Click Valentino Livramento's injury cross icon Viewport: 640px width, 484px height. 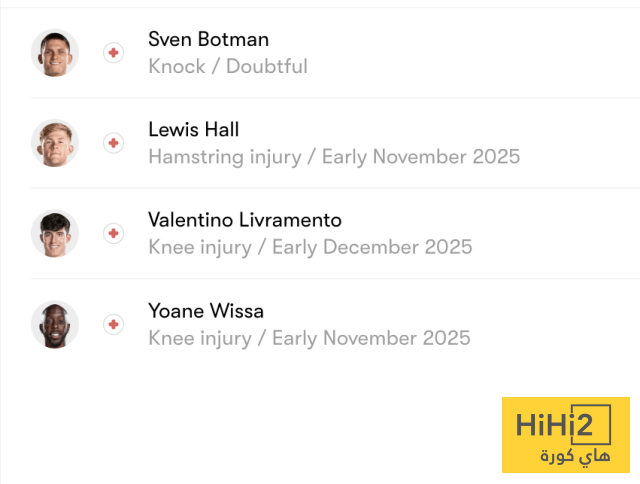[x=114, y=233]
